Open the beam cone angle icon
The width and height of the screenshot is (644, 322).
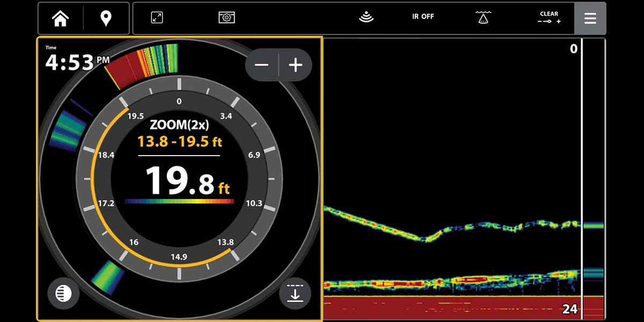click(x=483, y=18)
